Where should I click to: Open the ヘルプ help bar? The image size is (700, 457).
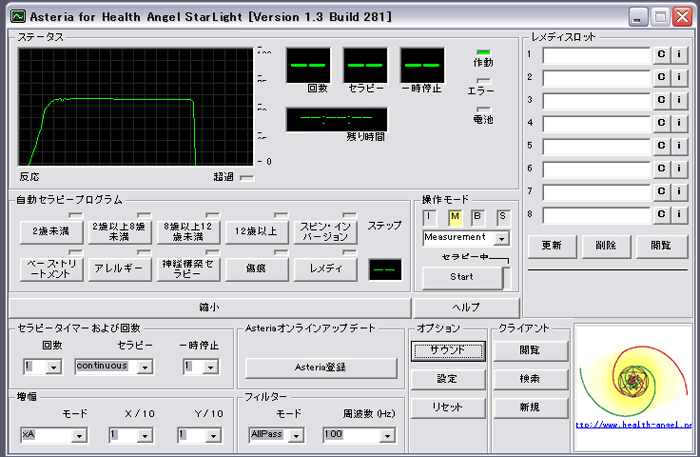point(466,305)
